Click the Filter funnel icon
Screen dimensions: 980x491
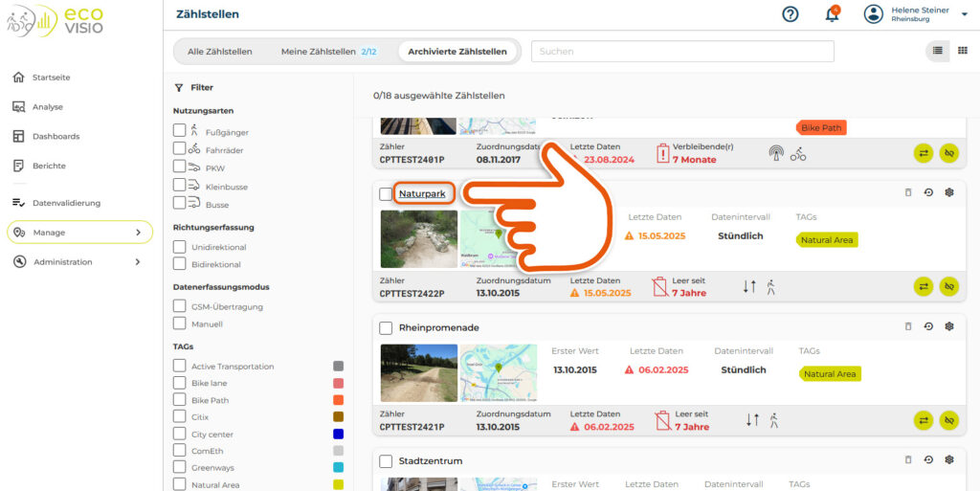tap(178, 88)
